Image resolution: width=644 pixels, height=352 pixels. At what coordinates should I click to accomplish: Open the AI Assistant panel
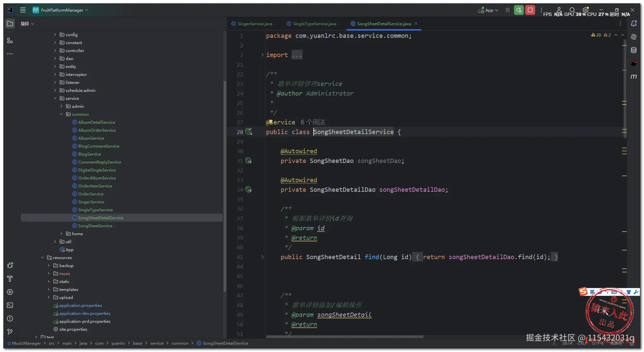(x=634, y=37)
